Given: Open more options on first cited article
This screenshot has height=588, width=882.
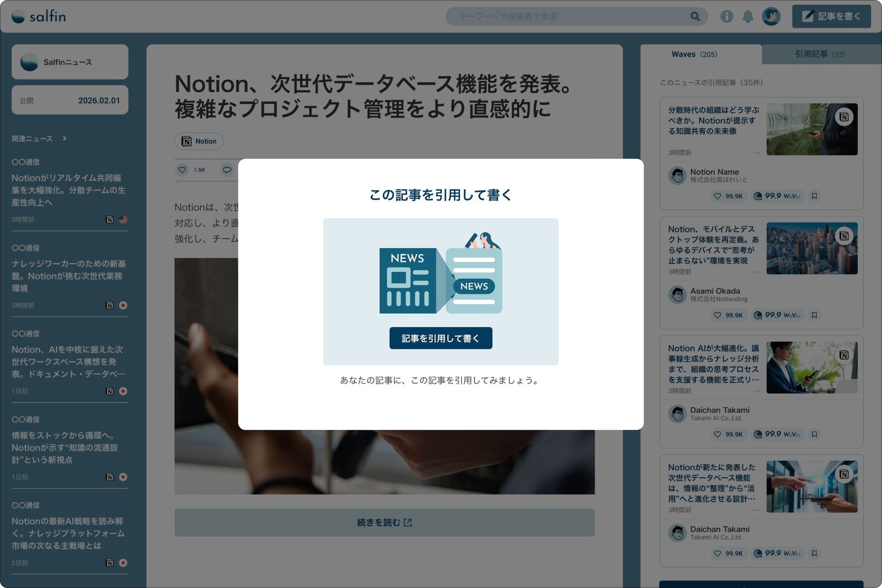Looking at the screenshot, I should click(x=757, y=153).
